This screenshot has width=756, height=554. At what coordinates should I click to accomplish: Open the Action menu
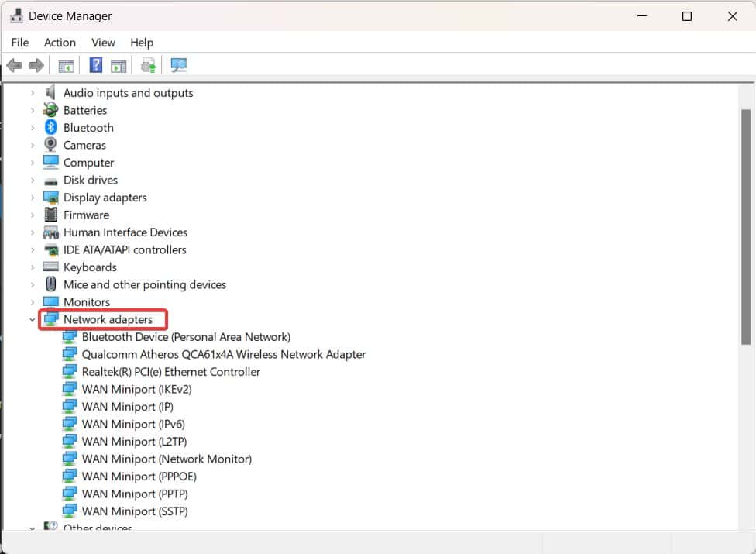point(60,43)
